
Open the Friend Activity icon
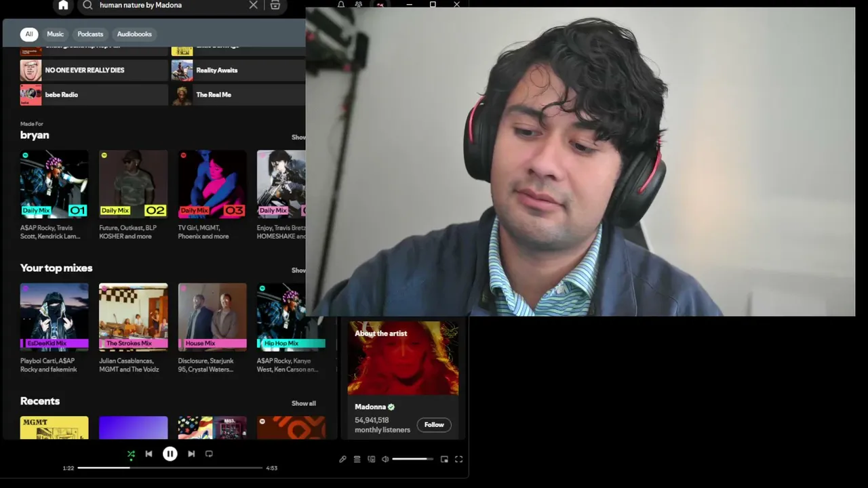[x=359, y=5]
